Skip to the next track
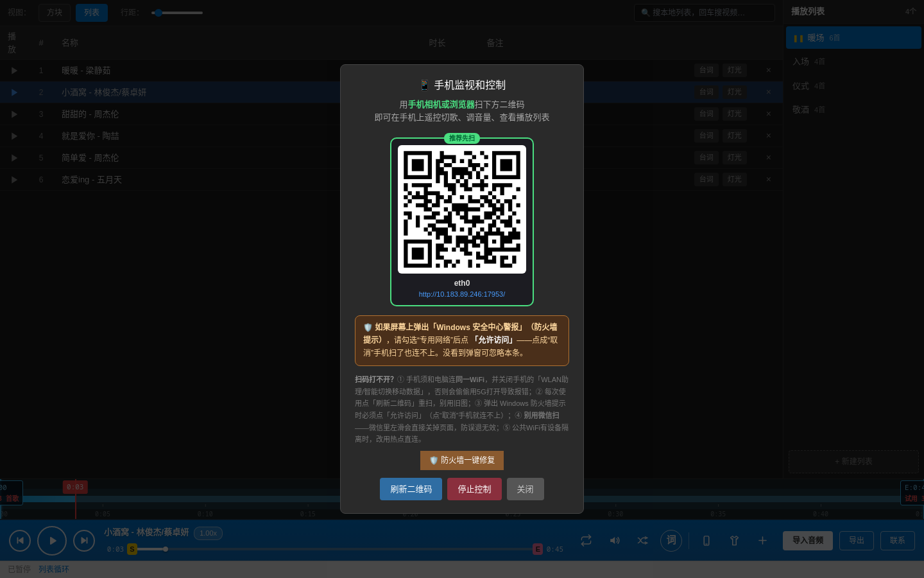 coord(84,541)
